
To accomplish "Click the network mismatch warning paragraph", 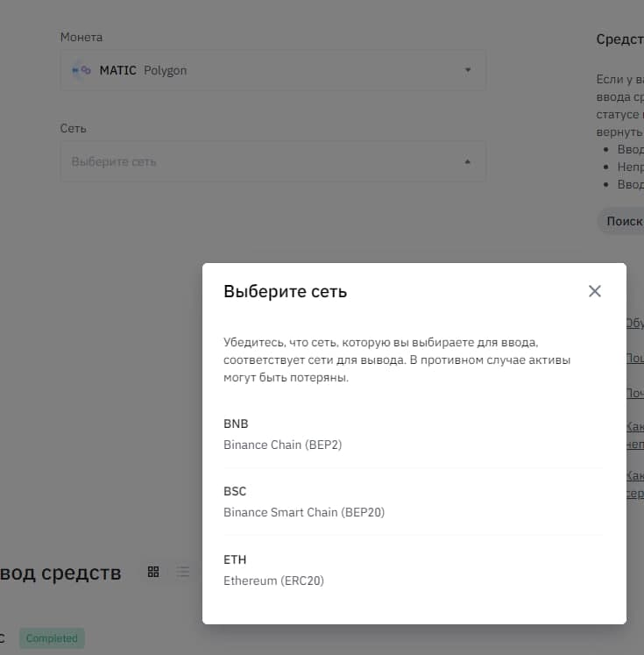I will click(397, 360).
